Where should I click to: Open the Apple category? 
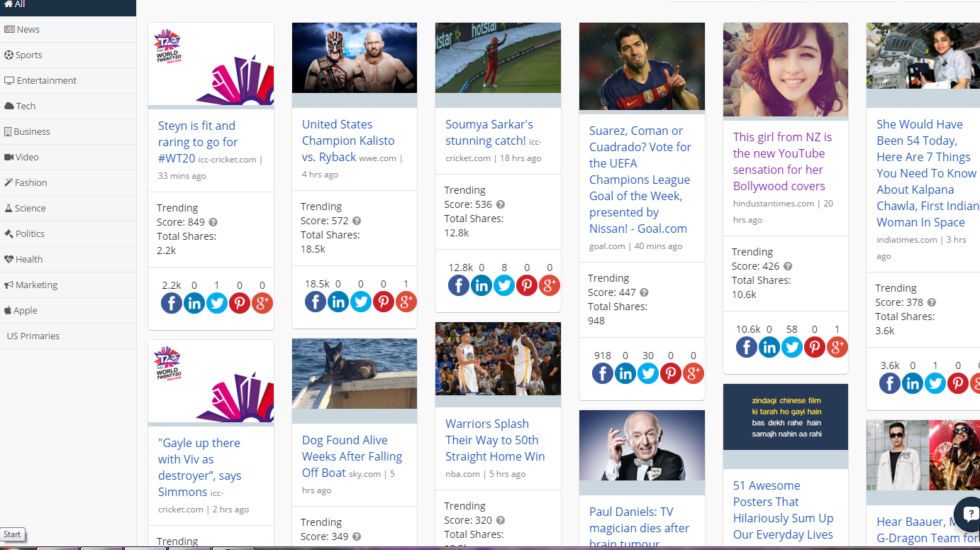(68, 310)
